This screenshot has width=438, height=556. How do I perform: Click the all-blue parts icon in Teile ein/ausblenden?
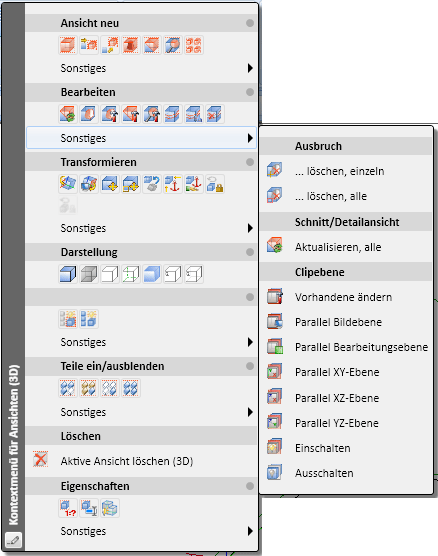pos(131,388)
